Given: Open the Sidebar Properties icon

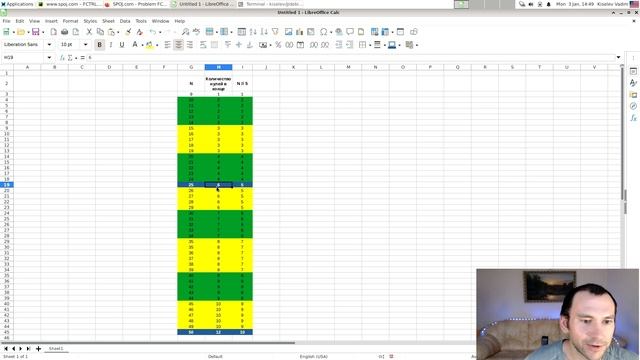Looking at the screenshot, I should pyautogui.click(x=633, y=71).
